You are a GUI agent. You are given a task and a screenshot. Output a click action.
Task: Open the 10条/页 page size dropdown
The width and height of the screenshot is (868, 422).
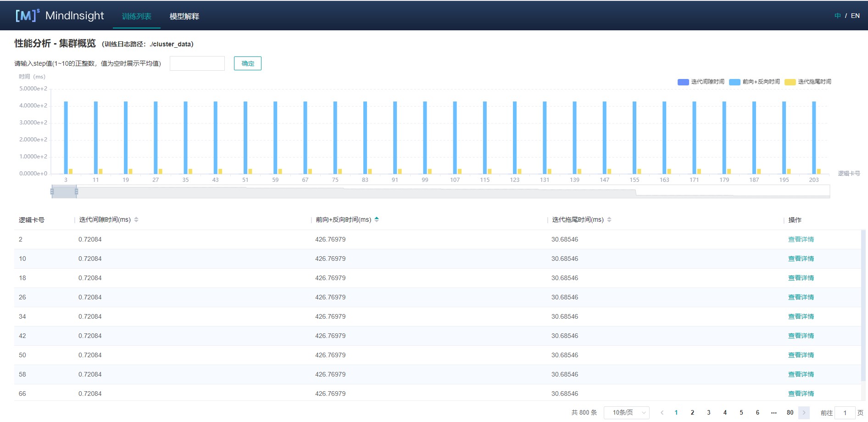click(x=626, y=413)
